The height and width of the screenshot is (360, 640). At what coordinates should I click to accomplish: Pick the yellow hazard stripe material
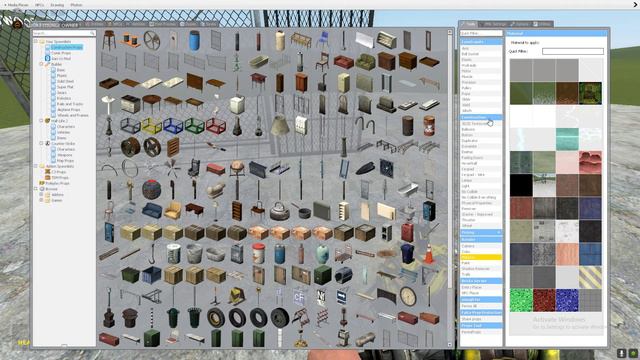590,277
